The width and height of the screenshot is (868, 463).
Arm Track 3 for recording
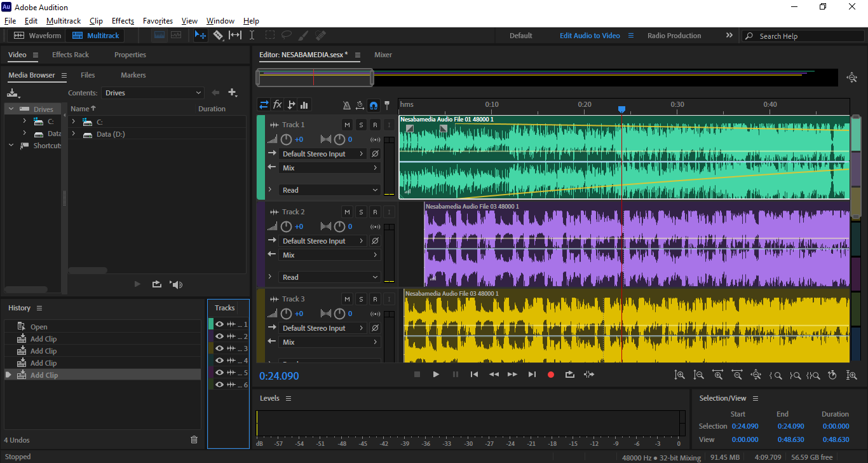pyautogui.click(x=375, y=299)
